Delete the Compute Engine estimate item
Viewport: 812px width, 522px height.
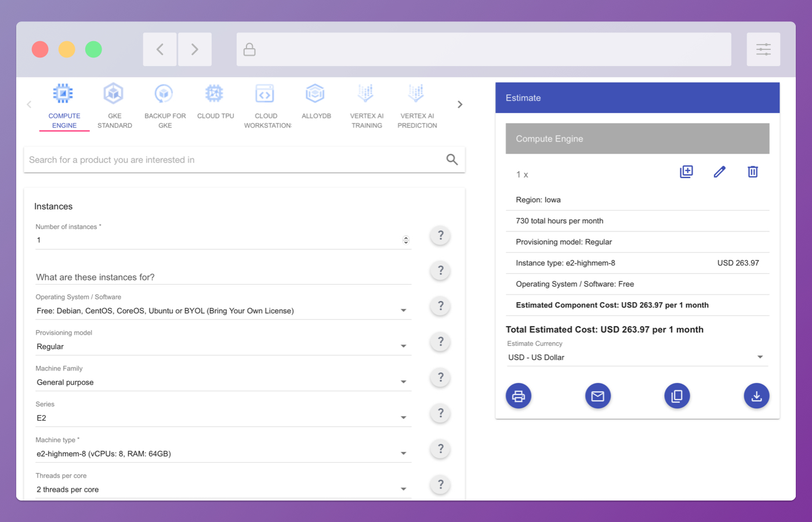coord(753,172)
